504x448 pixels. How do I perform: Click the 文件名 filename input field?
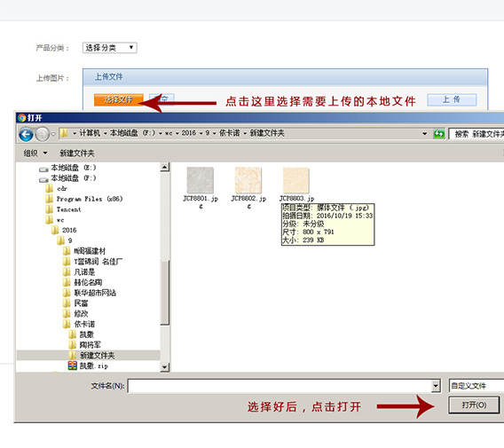tap(280, 386)
